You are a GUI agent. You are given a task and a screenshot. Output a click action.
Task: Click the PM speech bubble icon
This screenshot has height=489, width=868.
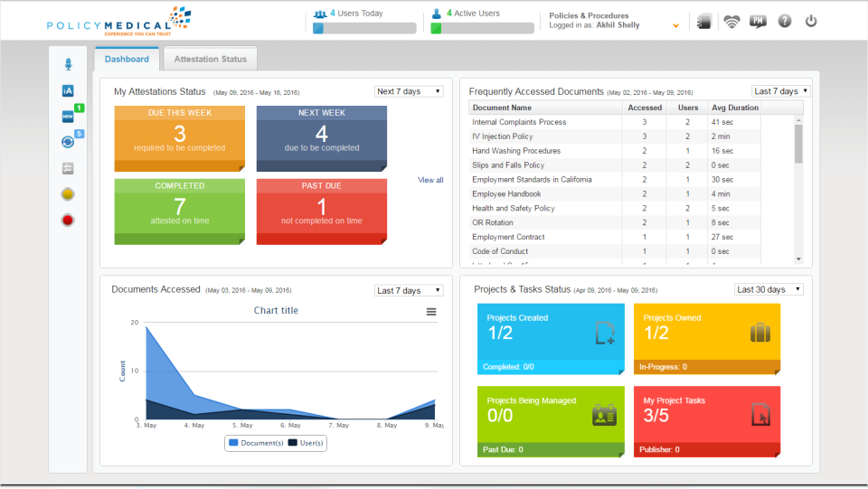pyautogui.click(x=758, y=22)
